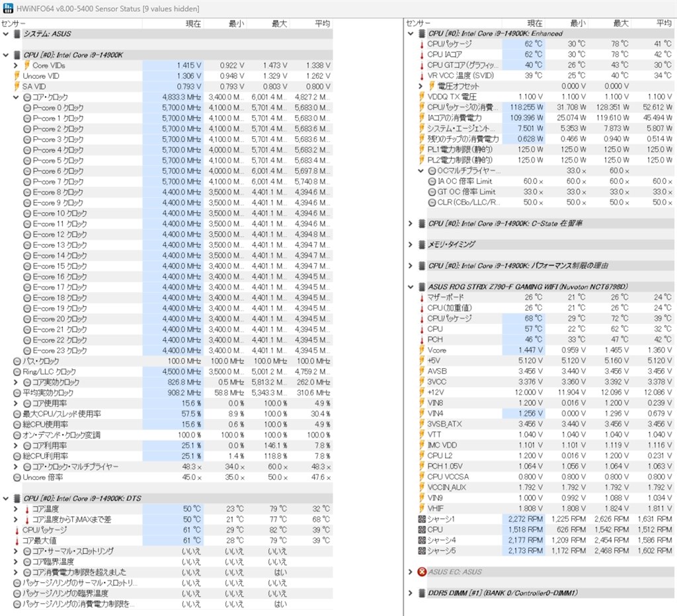
Task: Click the clock icon beside Ring/LLC クロック
Action: pyautogui.click(x=17, y=371)
